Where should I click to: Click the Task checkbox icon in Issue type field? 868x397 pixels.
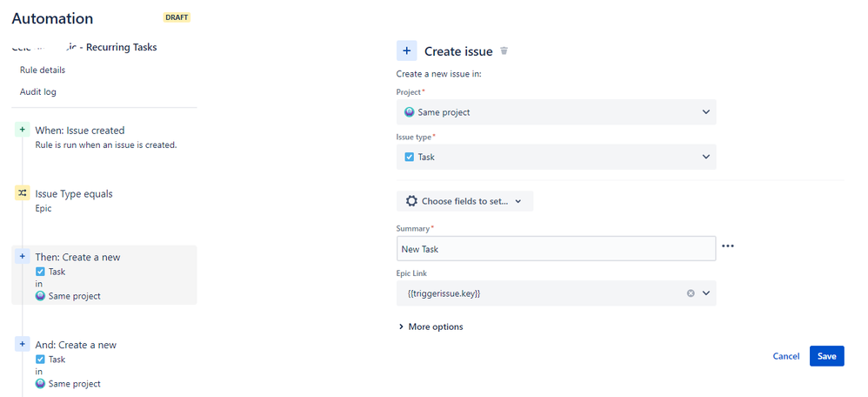click(x=409, y=157)
